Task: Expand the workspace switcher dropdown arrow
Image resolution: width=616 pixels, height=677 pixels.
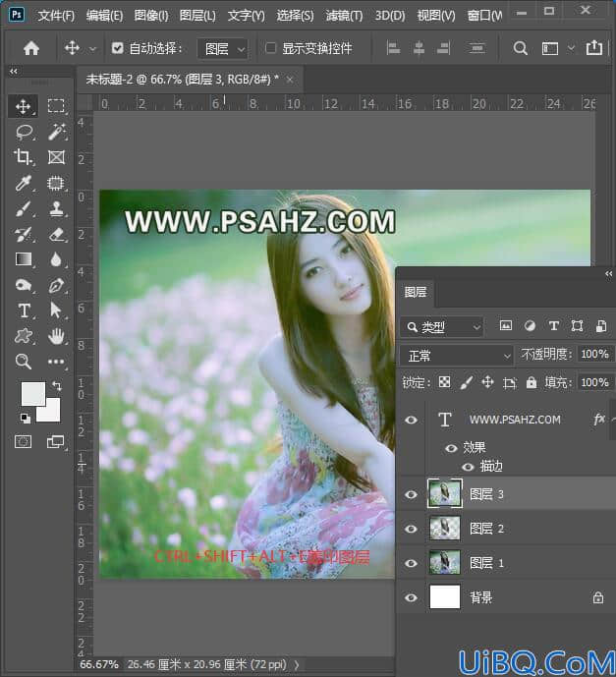Action: click(x=571, y=48)
